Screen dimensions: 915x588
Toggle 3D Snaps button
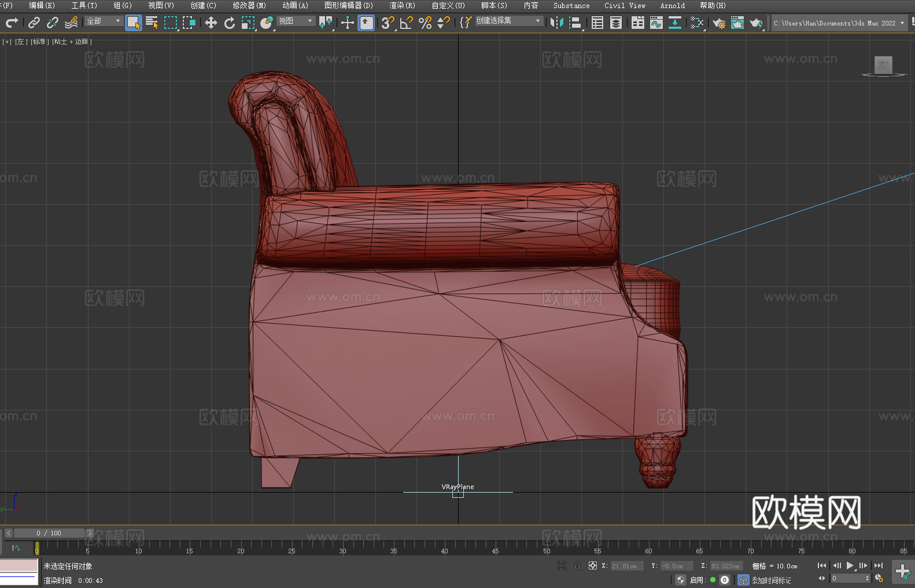click(388, 23)
